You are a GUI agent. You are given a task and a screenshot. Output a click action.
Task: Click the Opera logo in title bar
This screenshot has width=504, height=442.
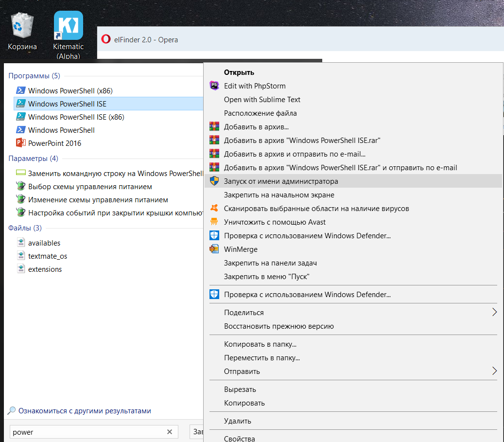106,39
